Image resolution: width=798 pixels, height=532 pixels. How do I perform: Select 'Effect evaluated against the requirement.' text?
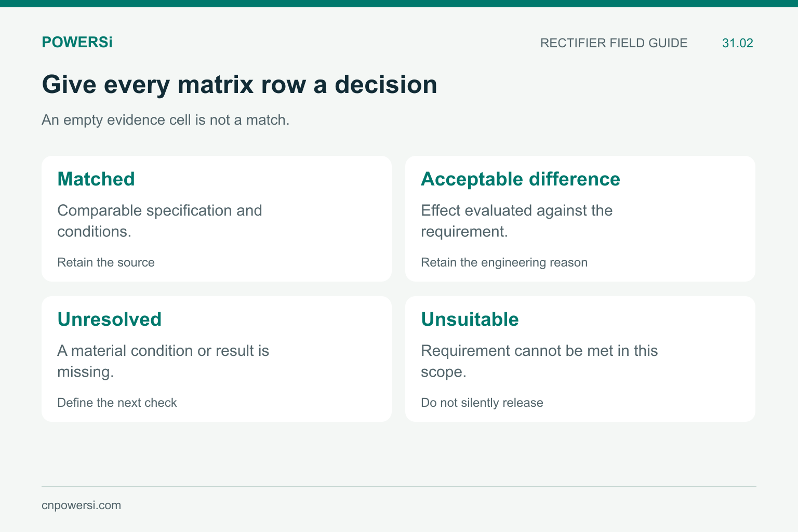tap(517, 221)
